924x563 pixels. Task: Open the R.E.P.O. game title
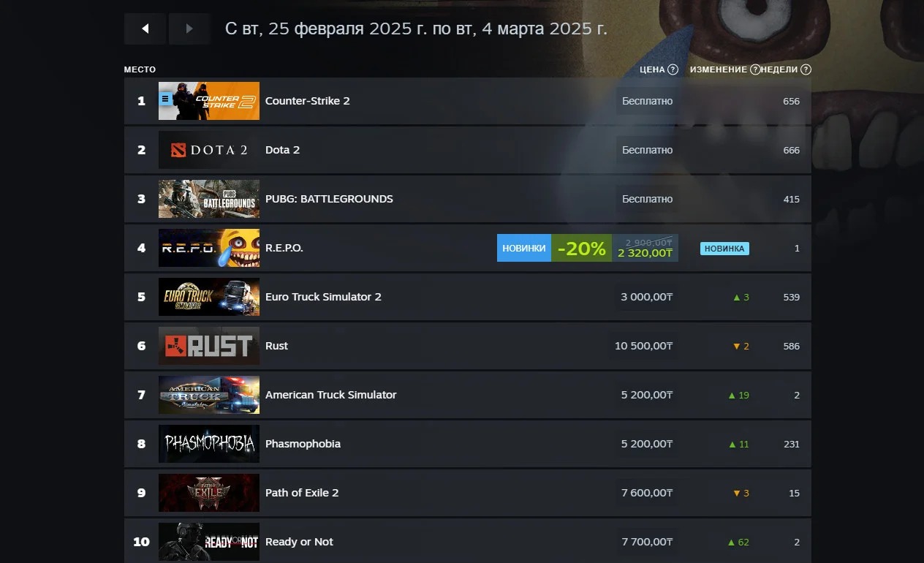tap(284, 248)
